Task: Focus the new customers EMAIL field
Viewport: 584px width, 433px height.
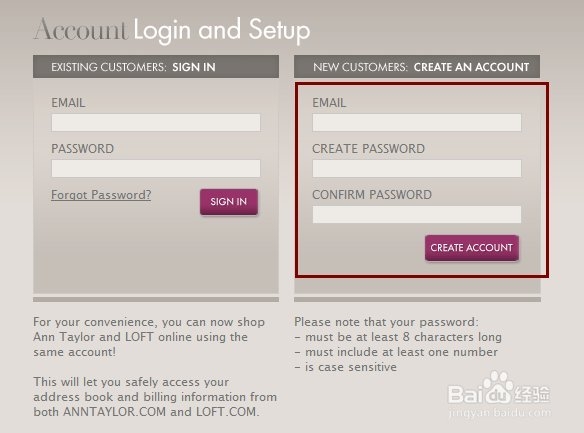Action: [x=417, y=122]
